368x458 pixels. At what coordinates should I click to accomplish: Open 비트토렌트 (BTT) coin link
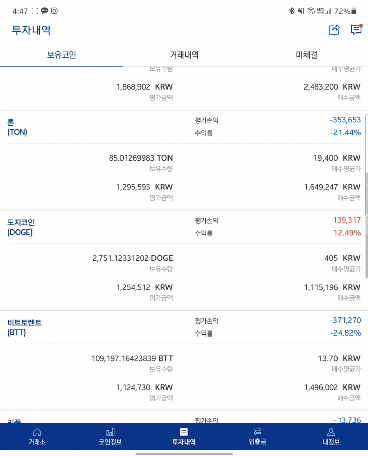tap(24, 327)
